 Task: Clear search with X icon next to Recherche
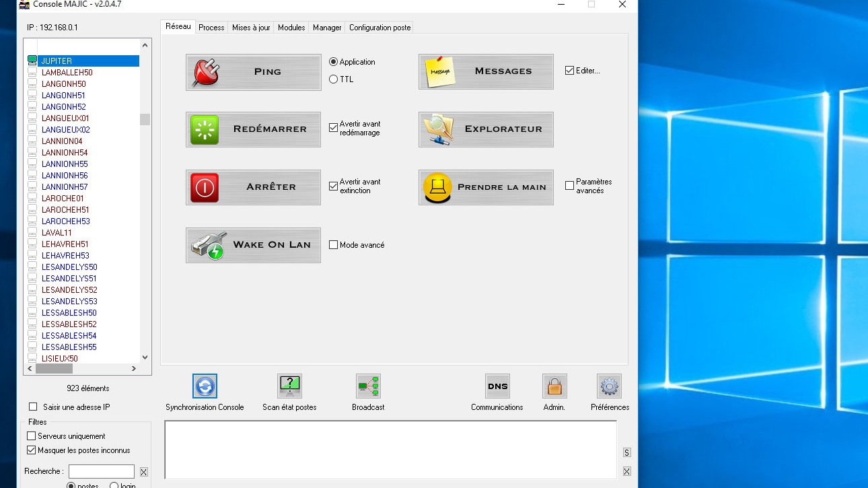coord(143,472)
